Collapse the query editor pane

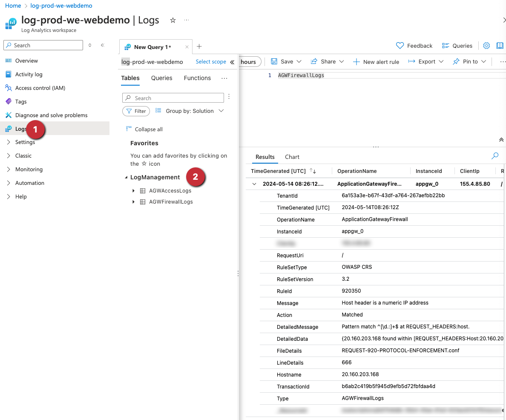point(501,140)
